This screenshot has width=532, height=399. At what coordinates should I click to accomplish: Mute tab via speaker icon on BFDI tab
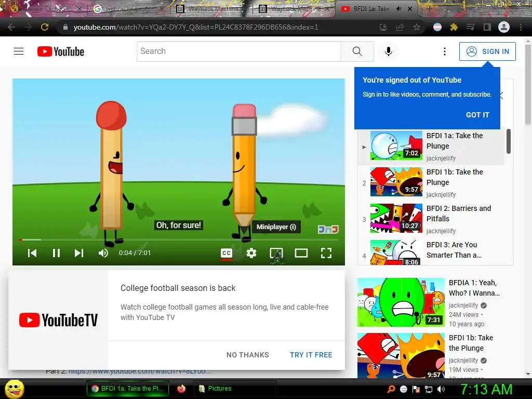tap(398, 9)
